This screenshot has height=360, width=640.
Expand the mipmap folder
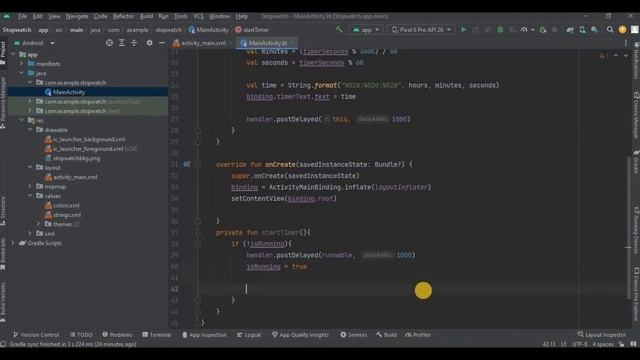tap(30, 187)
